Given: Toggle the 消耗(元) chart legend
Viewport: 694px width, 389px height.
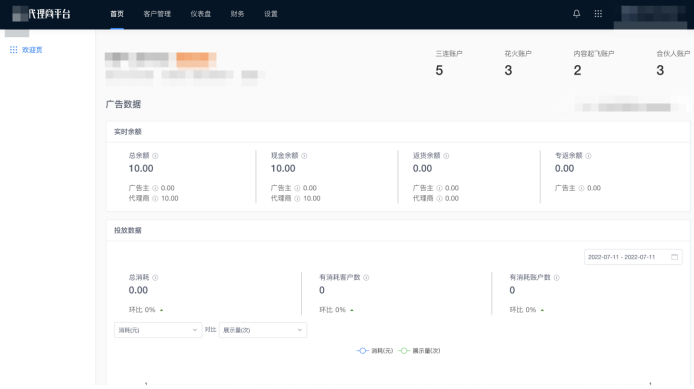Looking at the screenshot, I should click(374, 351).
